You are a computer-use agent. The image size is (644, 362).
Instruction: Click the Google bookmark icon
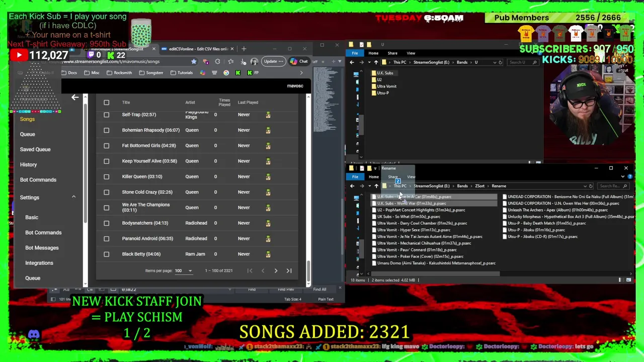tap(226, 73)
